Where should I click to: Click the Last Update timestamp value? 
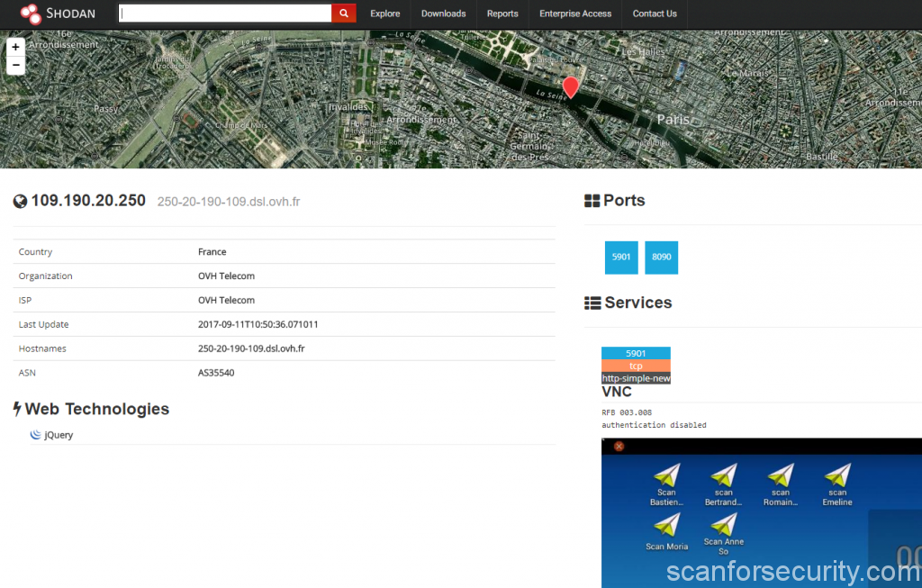pos(258,324)
